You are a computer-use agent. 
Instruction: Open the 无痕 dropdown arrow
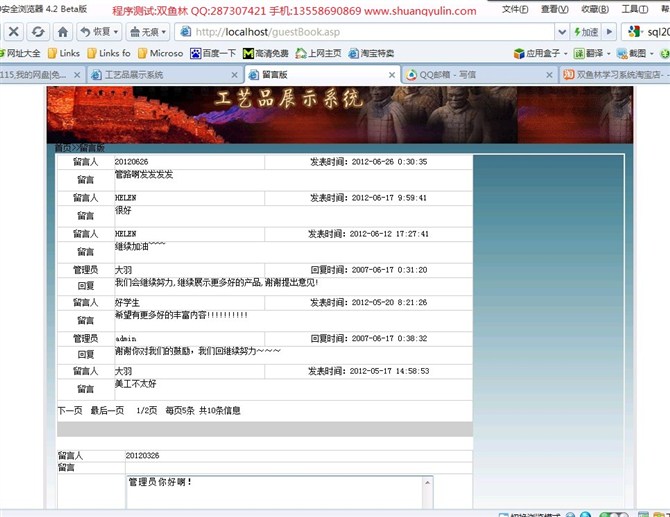tap(164, 32)
